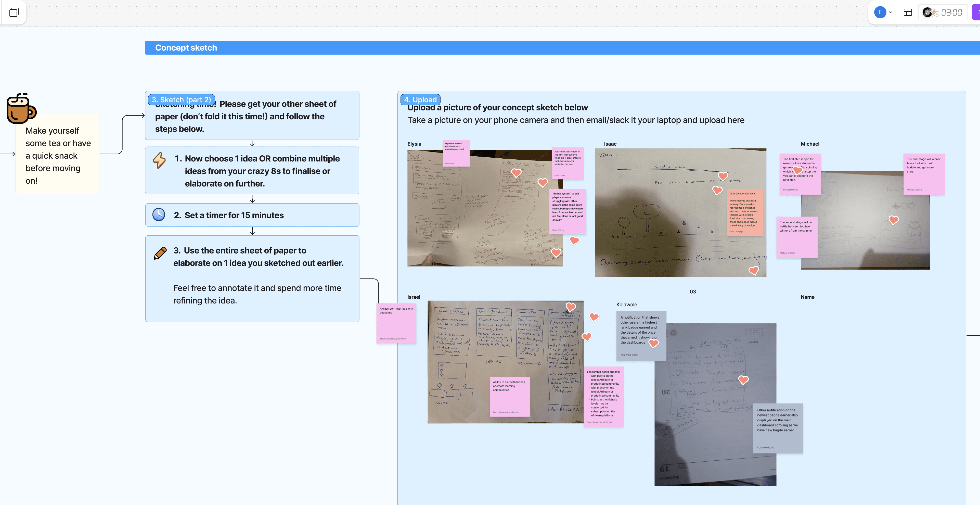Click the clock icon beside Set a timer
This screenshot has height=505, width=980.
coord(159,215)
